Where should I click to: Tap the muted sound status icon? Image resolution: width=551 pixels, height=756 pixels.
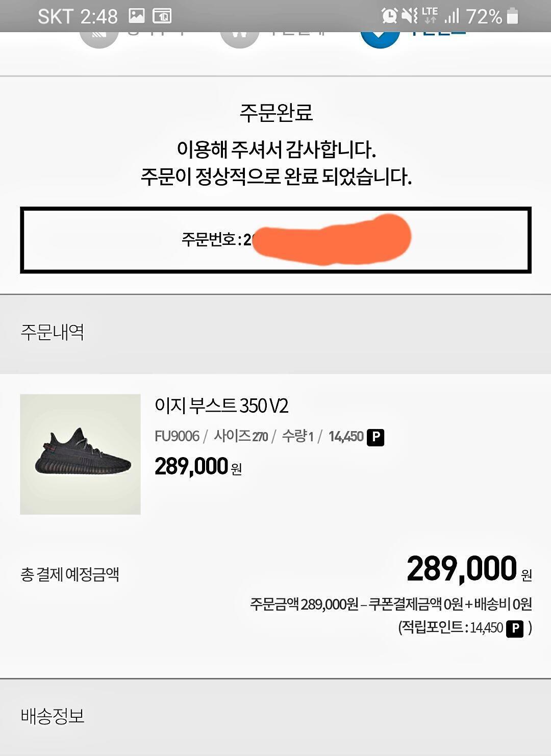click(409, 16)
